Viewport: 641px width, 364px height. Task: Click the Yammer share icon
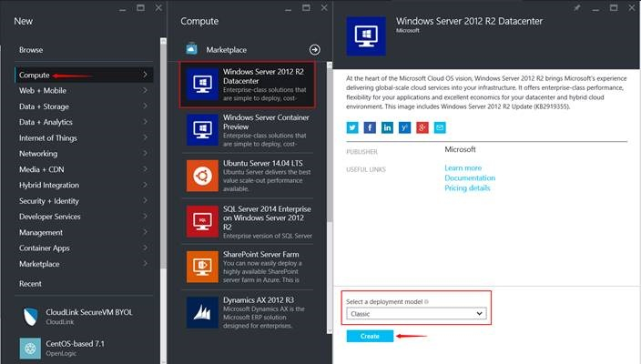[x=405, y=127]
